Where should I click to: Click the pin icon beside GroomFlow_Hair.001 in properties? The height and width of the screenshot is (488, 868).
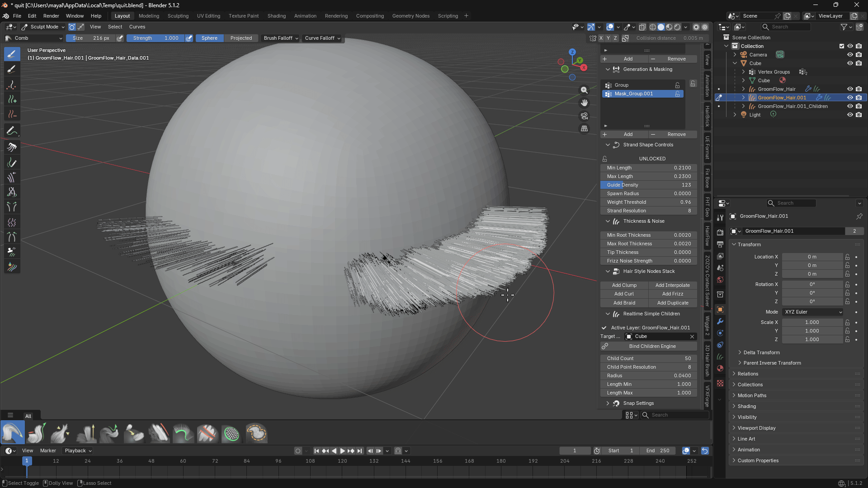click(x=859, y=216)
